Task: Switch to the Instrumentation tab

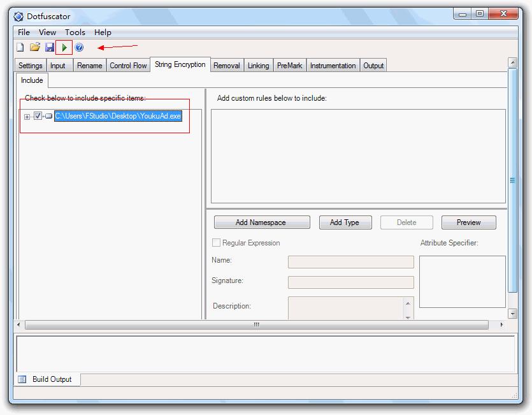Action: pyautogui.click(x=333, y=66)
